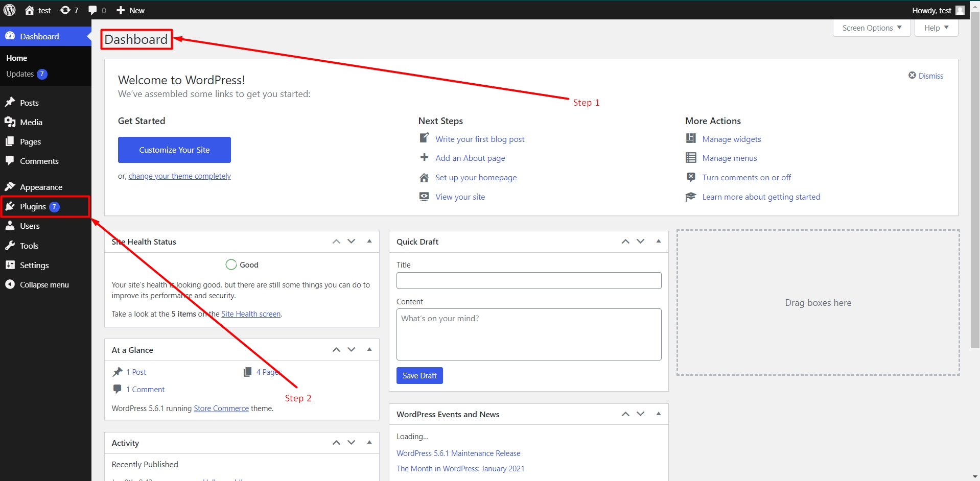Click Write your first blog post
The height and width of the screenshot is (481, 980).
coord(480,139)
